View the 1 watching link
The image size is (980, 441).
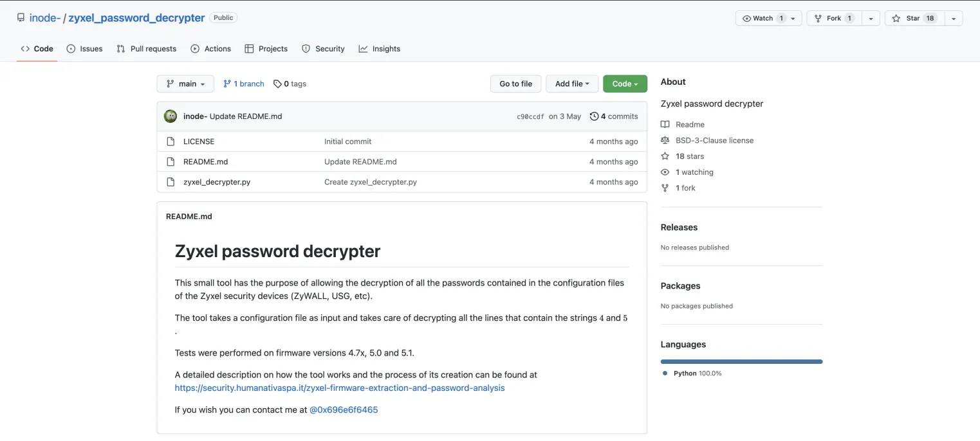(x=694, y=172)
